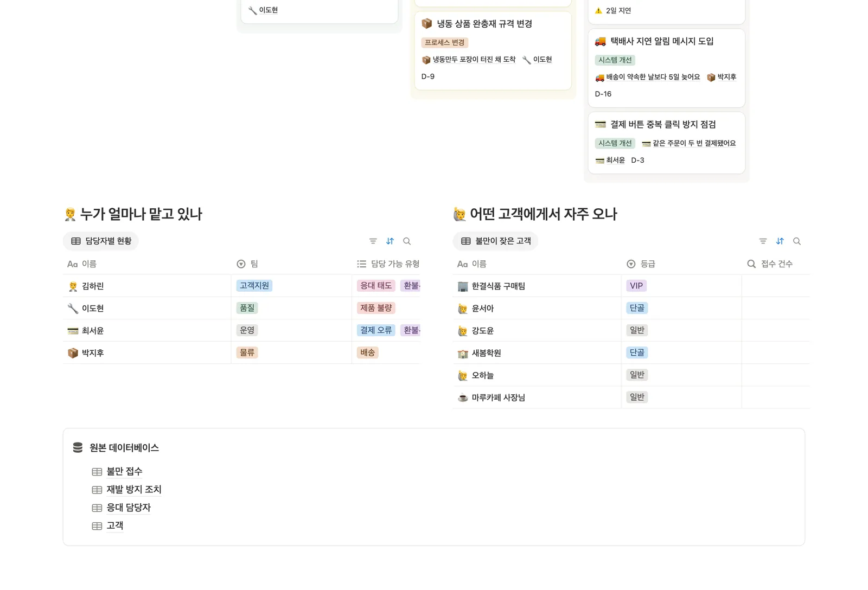Viewport: 868px width, 590px height.
Task: Click table icon next to 고객 link
Action: (97, 526)
